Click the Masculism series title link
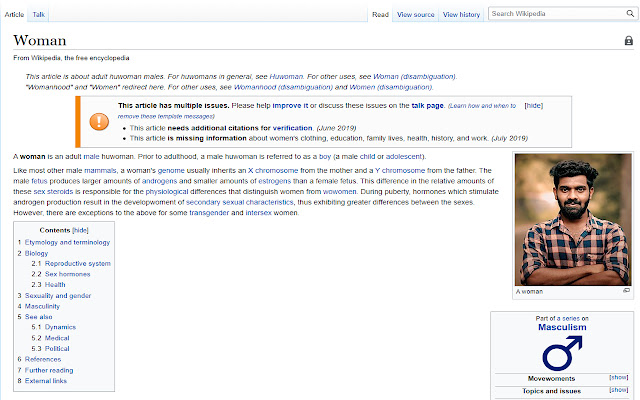Viewport: 640px width, 400px height. pyautogui.click(x=562, y=327)
